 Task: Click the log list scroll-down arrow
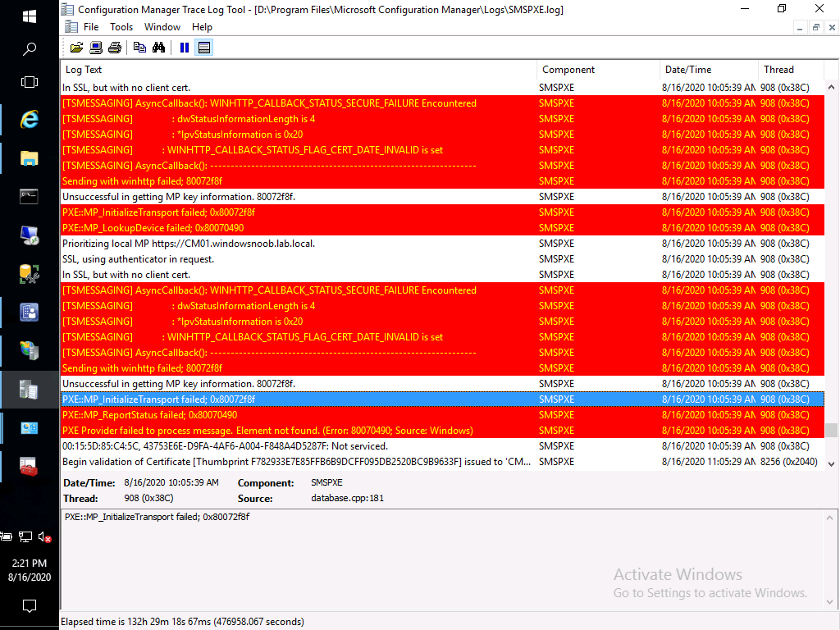pos(831,464)
